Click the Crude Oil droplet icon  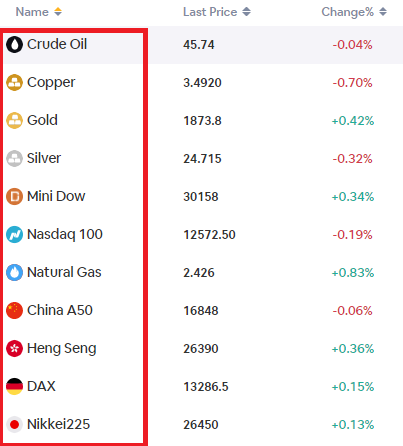[x=14, y=44]
